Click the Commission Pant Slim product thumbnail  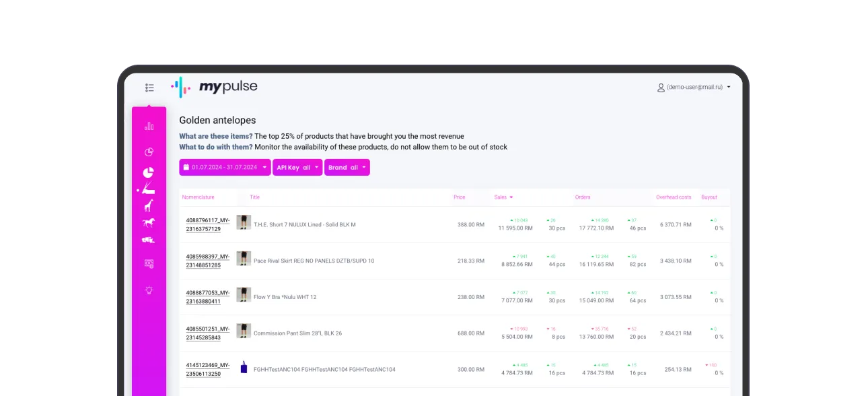tap(244, 331)
